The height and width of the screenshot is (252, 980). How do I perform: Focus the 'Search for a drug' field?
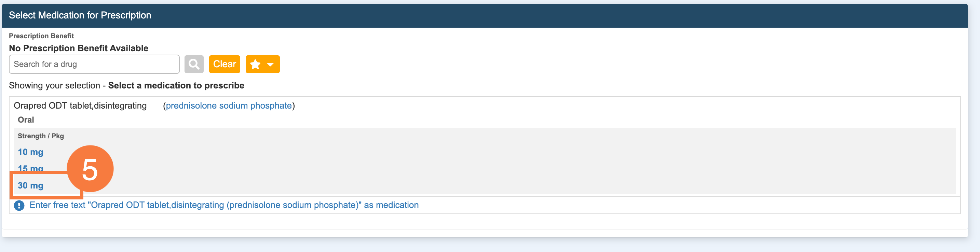coord(94,64)
